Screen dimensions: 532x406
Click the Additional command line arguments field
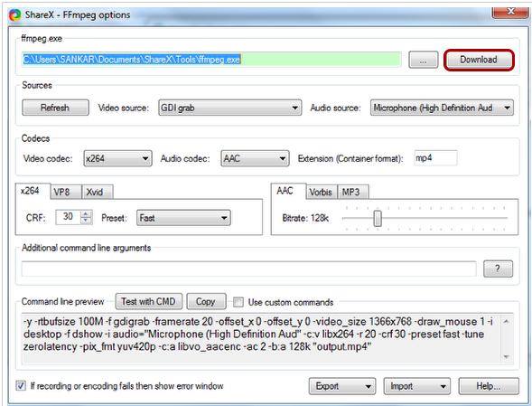(249, 269)
